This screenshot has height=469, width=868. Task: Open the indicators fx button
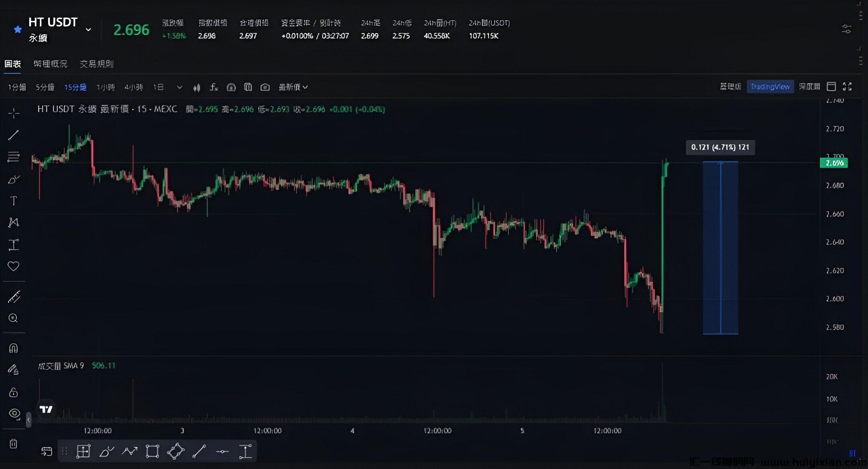click(214, 87)
